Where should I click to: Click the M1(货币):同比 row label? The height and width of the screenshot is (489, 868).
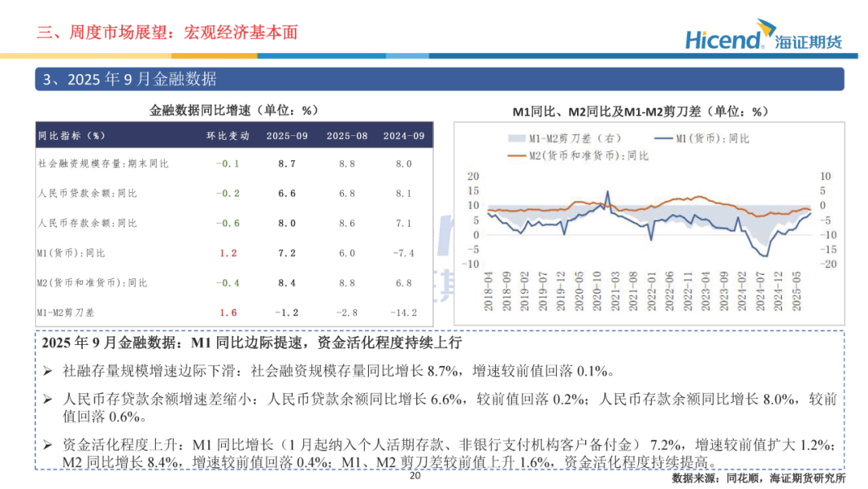click(71, 253)
